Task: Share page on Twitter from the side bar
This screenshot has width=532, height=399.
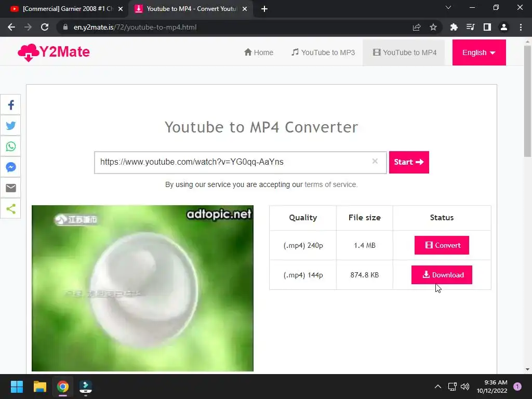Action: 10,126
